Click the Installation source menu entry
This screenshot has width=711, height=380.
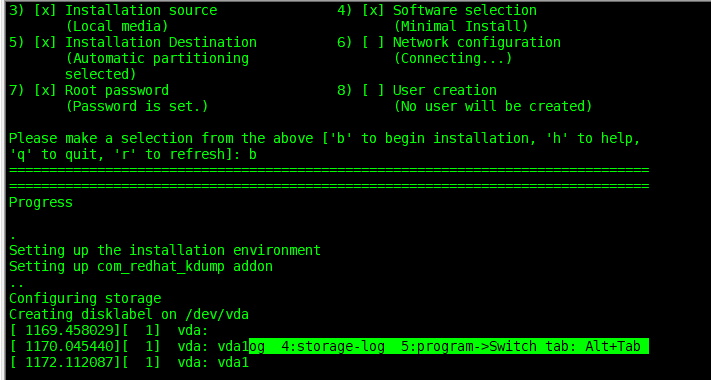pyautogui.click(x=141, y=10)
